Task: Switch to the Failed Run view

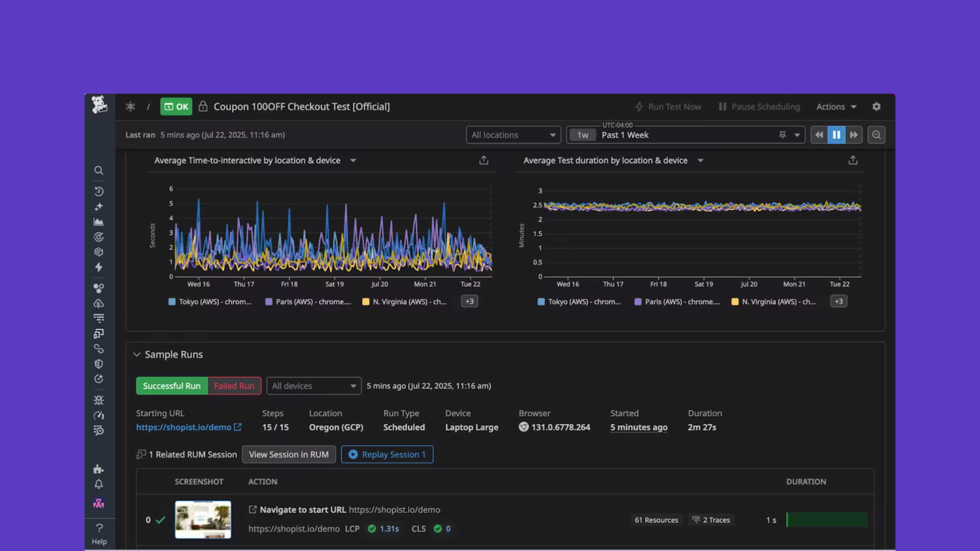Action: click(x=234, y=386)
